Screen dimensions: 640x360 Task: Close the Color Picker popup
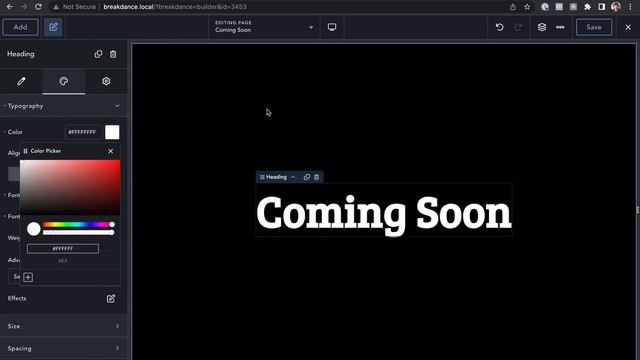pos(111,151)
